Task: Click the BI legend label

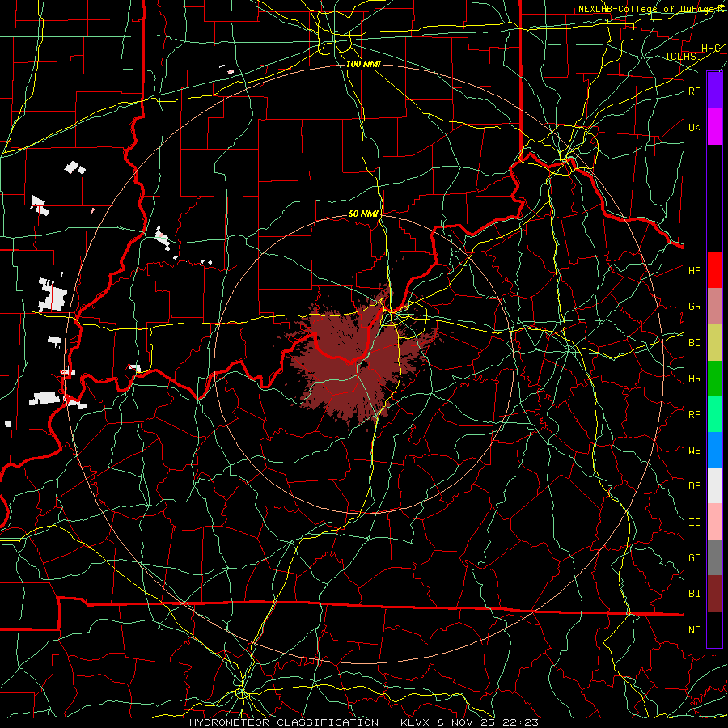Action: click(694, 594)
